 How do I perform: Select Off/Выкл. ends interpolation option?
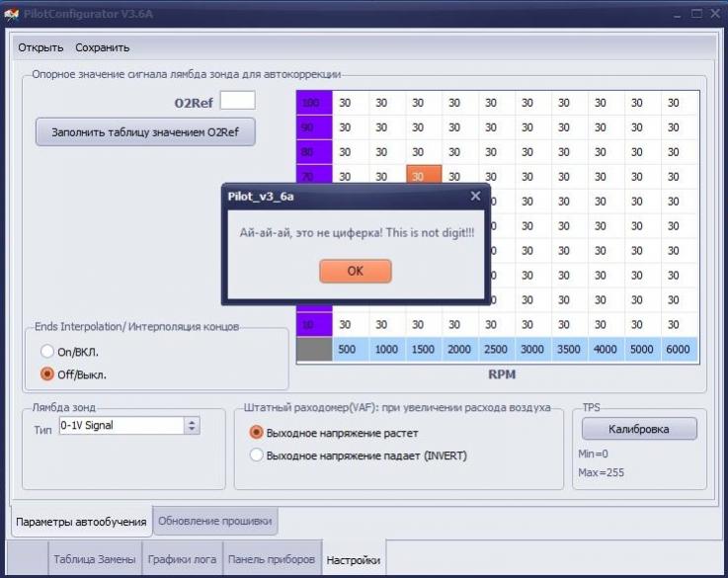[x=47, y=374]
